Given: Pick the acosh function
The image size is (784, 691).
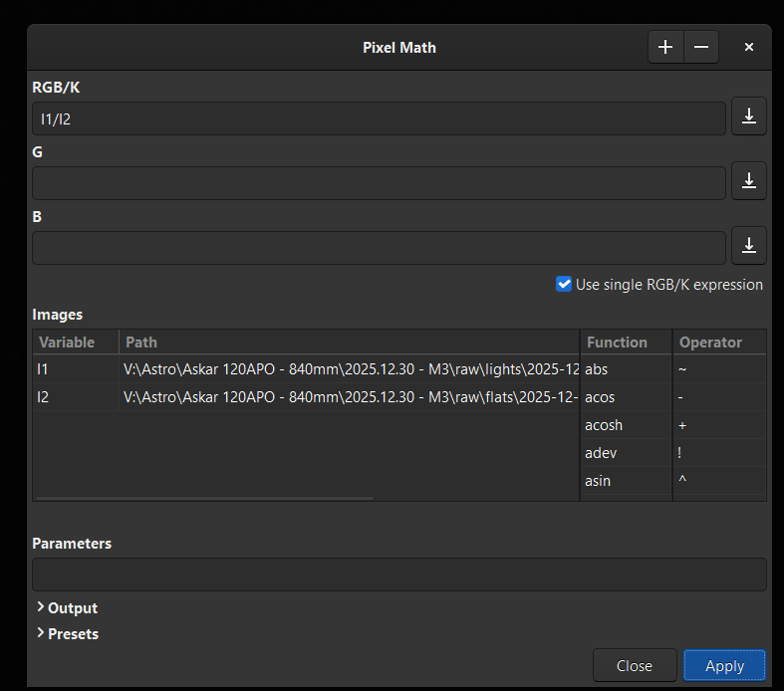Looking at the screenshot, I should tap(626, 425).
